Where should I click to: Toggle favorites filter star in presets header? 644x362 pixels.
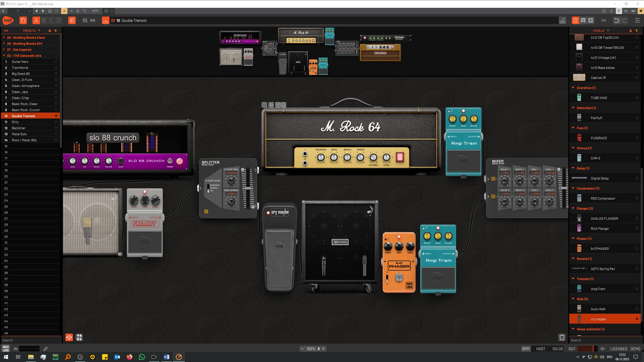(x=56, y=30)
